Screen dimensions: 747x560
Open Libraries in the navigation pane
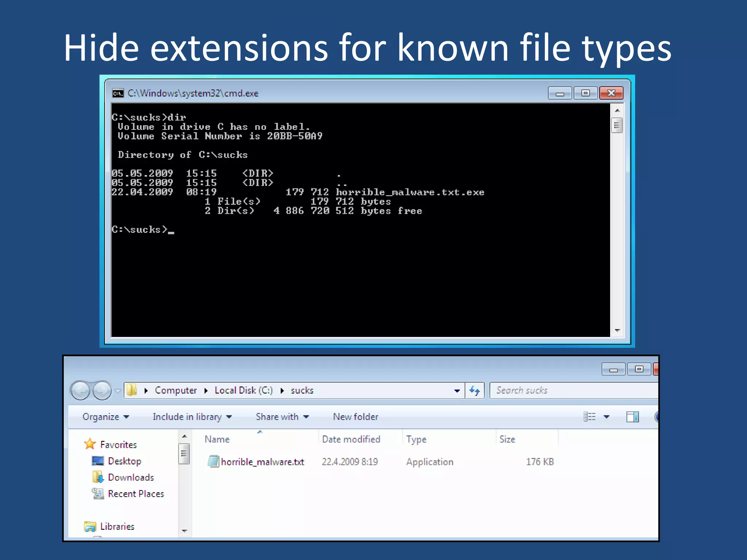(x=117, y=527)
